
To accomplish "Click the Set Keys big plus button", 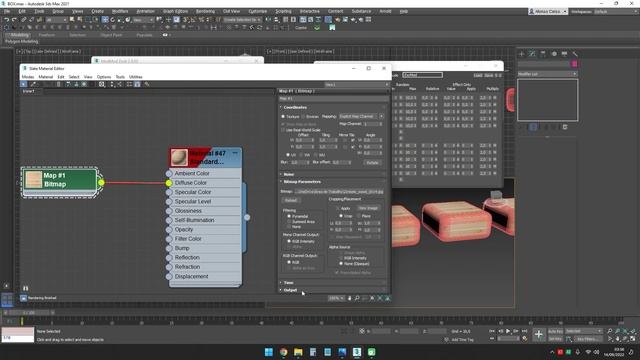I will pyautogui.click(x=539, y=335).
